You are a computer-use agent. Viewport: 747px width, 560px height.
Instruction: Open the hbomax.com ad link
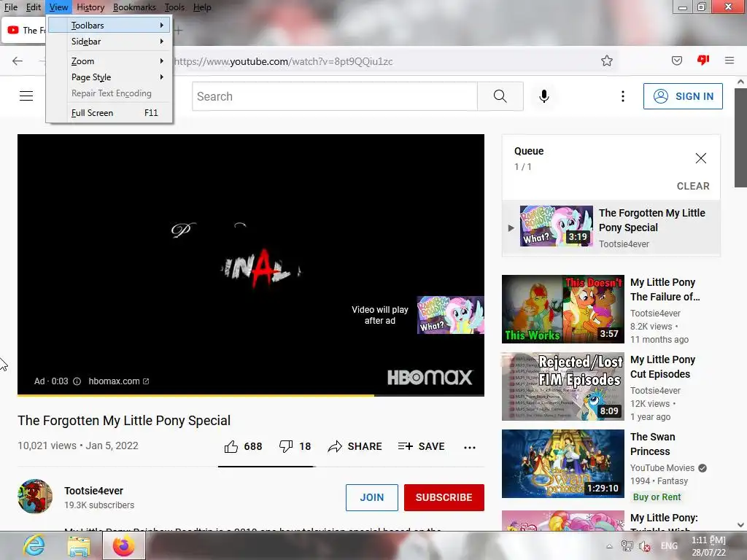[x=119, y=381]
